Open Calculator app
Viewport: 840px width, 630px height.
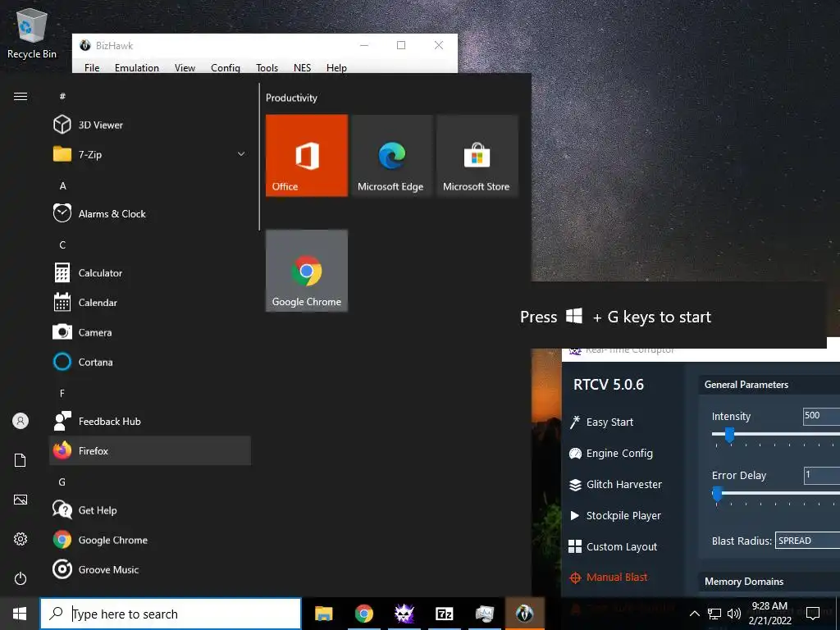pos(150,273)
